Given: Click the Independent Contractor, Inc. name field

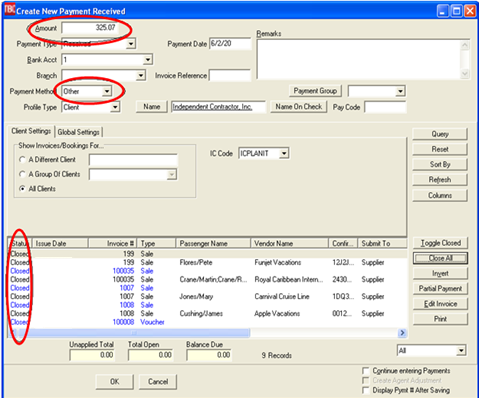Looking at the screenshot, I should [218, 107].
